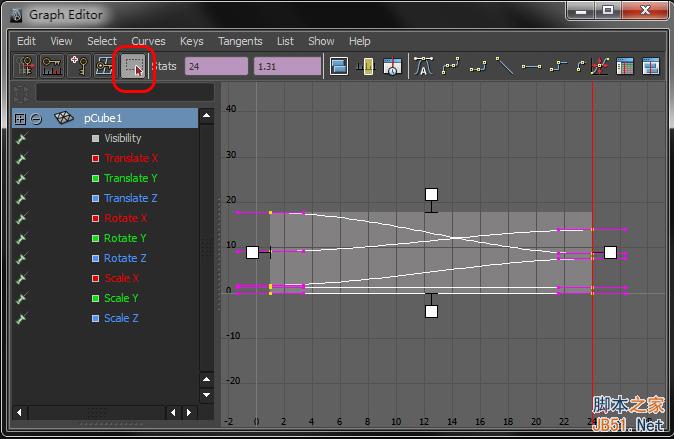Center view about current time icon
Image resolution: width=674 pixels, height=439 pixels.
pyautogui.click(x=392, y=67)
